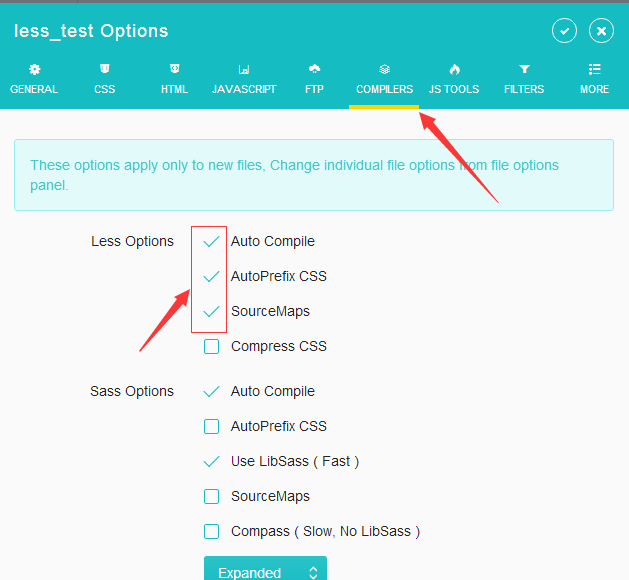Confirm options with the checkmark button
The height and width of the screenshot is (580, 629).
[564, 31]
